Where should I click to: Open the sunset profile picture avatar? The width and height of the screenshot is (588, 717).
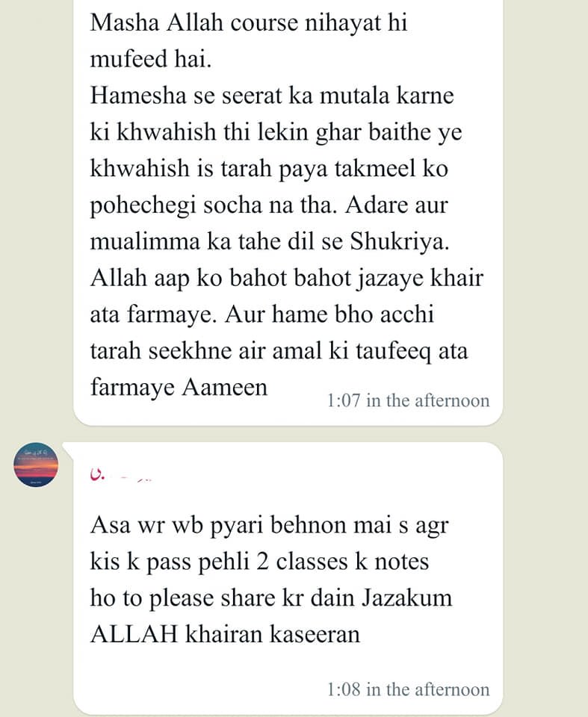click(x=36, y=464)
